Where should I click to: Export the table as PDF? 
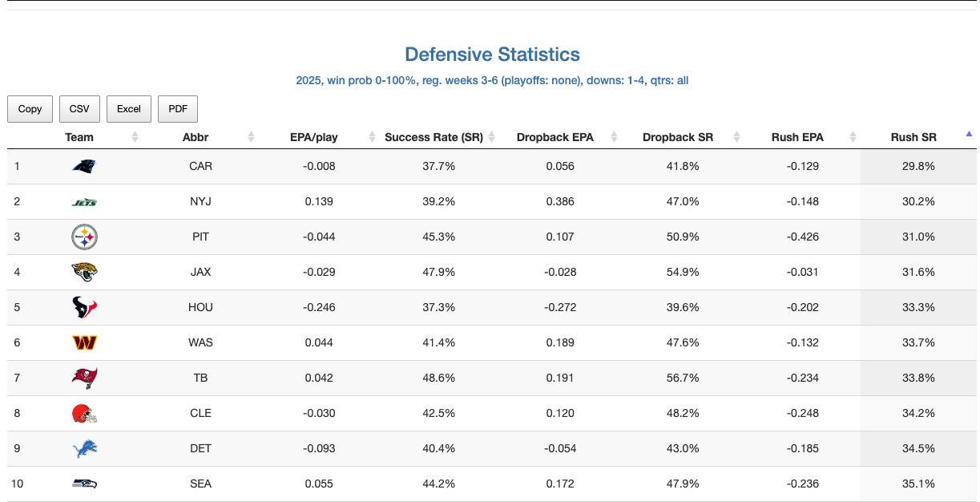pyautogui.click(x=177, y=109)
